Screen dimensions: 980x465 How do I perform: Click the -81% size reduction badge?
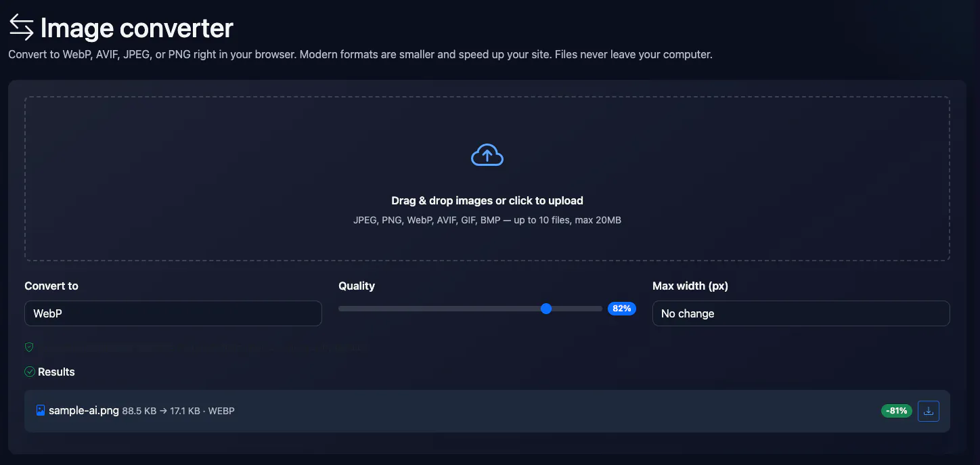pyautogui.click(x=897, y=411)
